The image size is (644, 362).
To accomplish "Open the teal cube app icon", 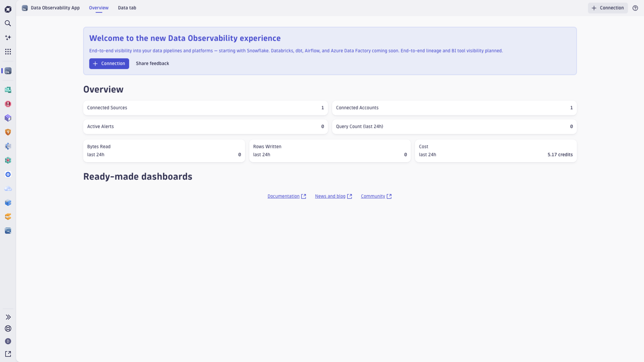I will pyautogui.click(x=8, y=160).
